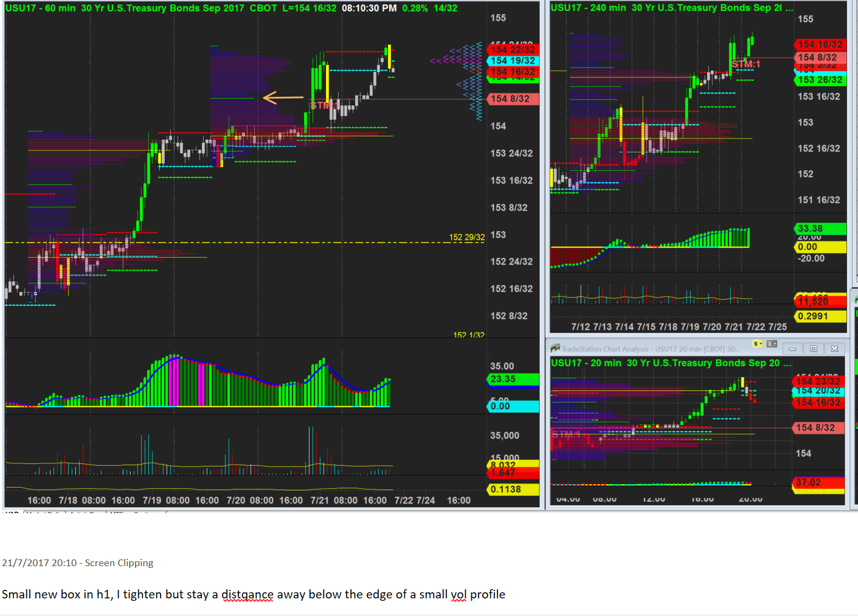
Task: Select the TradeStation Chart Analysis window title
Action: pos(651,349)
